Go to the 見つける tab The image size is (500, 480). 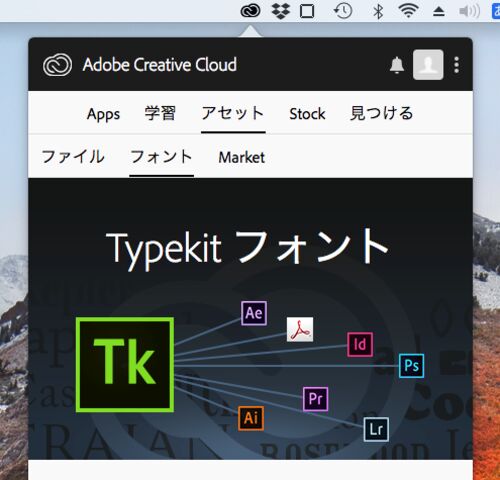(x=381, y=113)
